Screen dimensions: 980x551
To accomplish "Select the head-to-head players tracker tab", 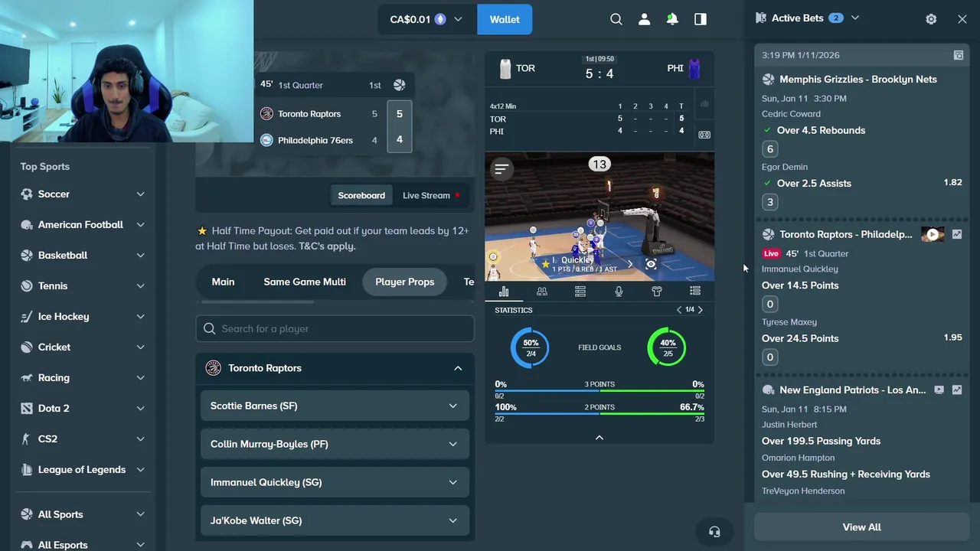I will pos(542,291).
